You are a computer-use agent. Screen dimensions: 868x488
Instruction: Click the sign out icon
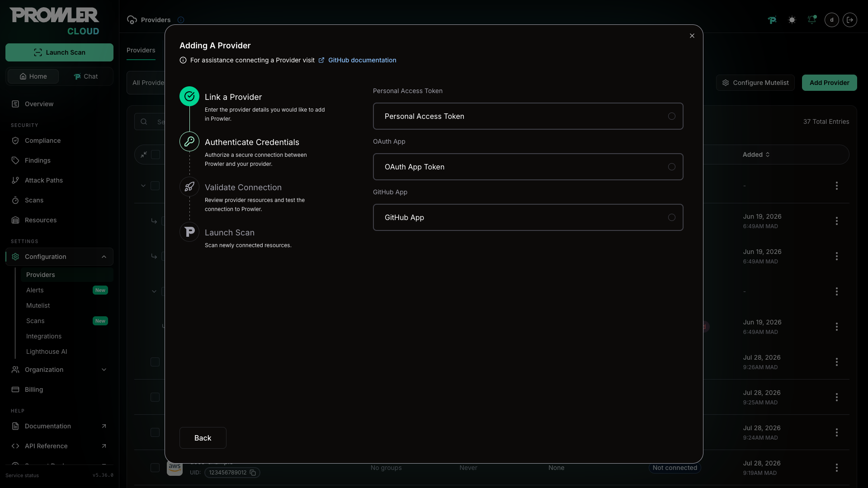[x=850, y=20]
